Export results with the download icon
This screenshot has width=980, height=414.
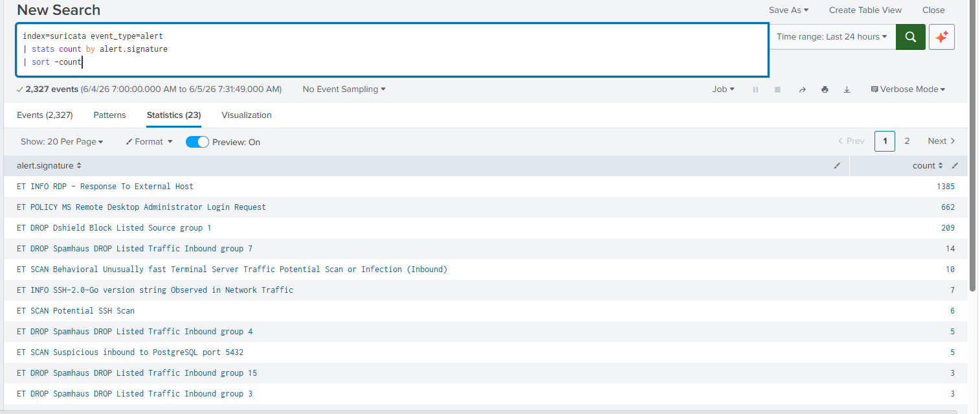(847, 89)
